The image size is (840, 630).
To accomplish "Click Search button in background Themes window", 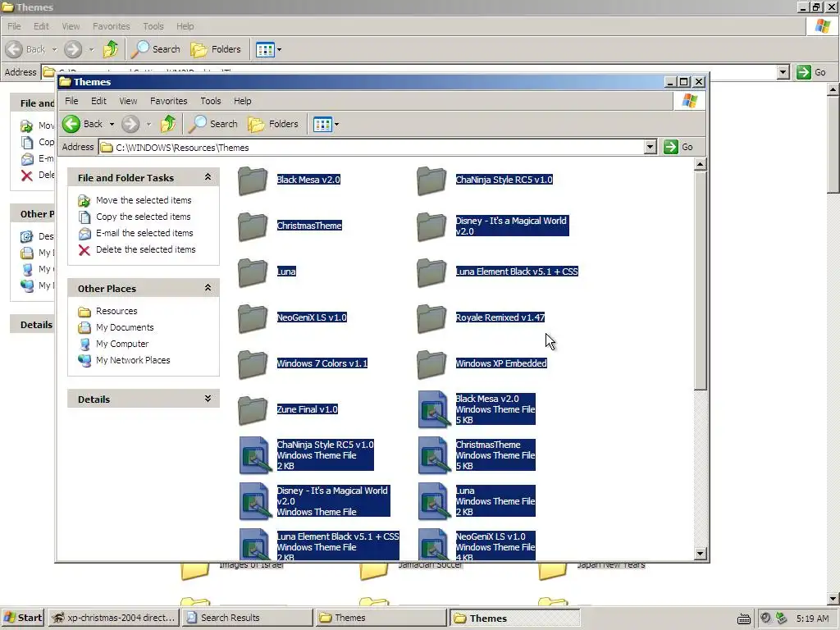I will [x=155, y=49].
